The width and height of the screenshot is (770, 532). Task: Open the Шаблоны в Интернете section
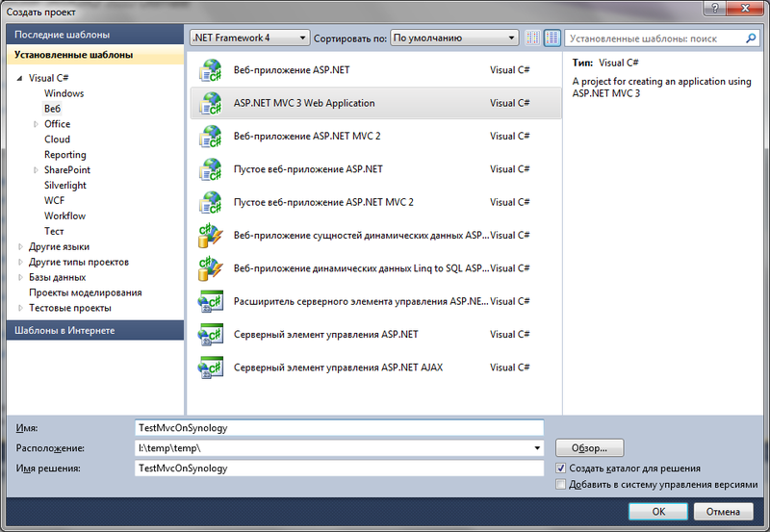coord(95,330)
